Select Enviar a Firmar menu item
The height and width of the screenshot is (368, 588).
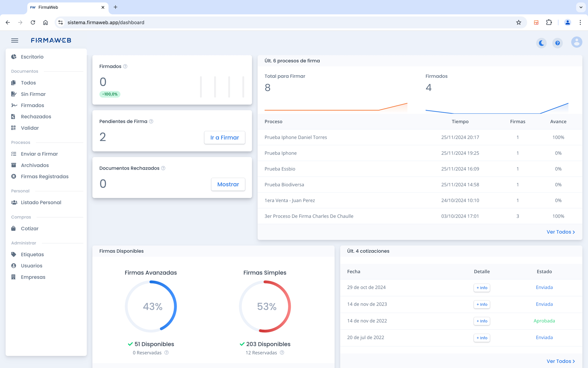(39, 154)
